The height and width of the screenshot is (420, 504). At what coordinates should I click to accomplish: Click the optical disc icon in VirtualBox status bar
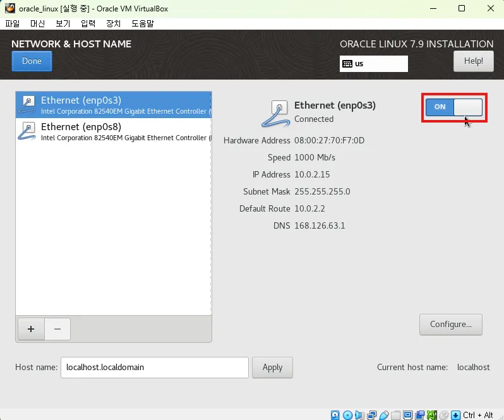347,415
